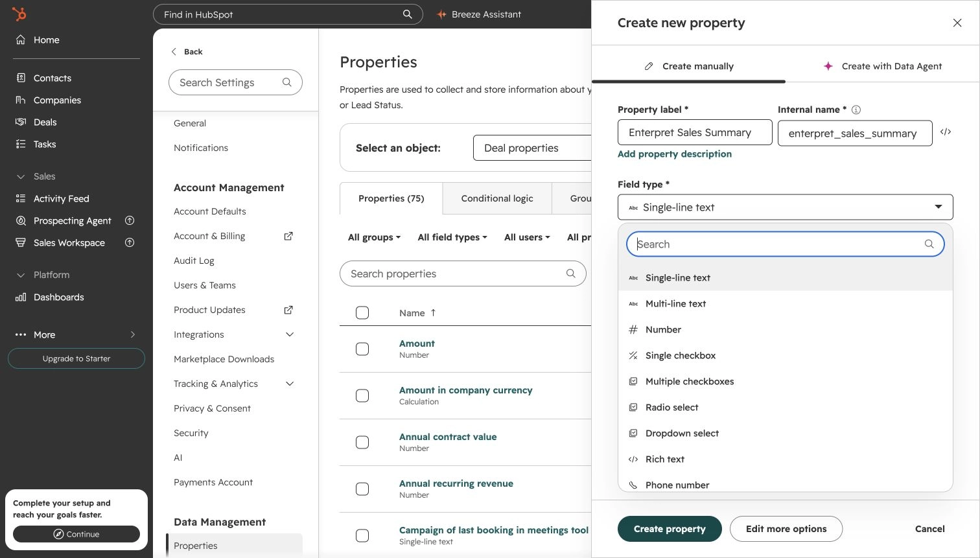980x558 pixels.
Task: Expand Tracking & Analytics settings section
Action: (290, 384)
